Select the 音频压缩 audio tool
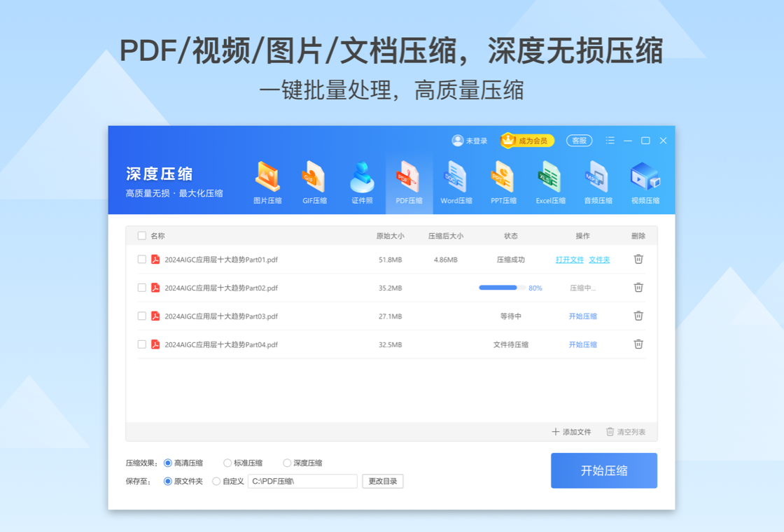The width and height of the screenshot is (784, 532). pos(598,183)
